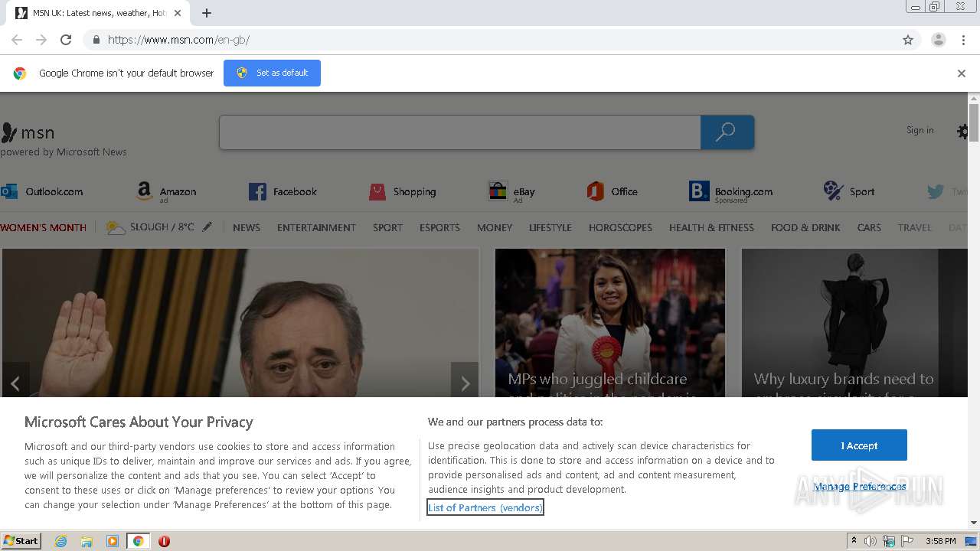The image size is (980, 551).
Task: Sign in to MSN
Action: coord(920,130)
